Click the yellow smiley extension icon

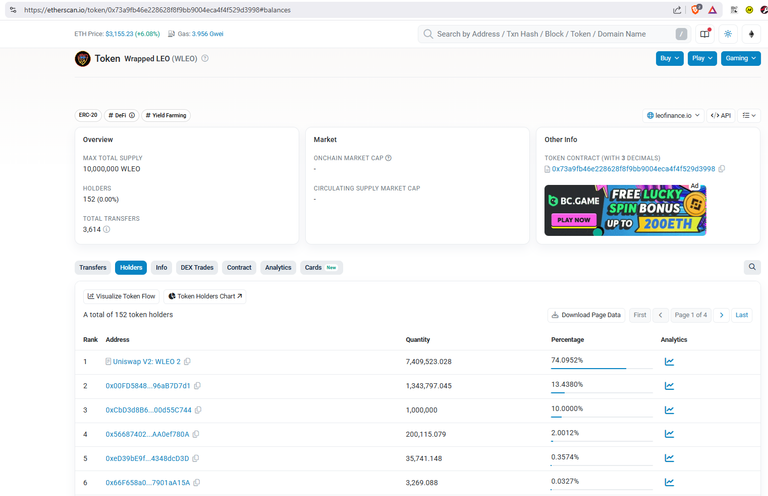[x=749, y=10]
